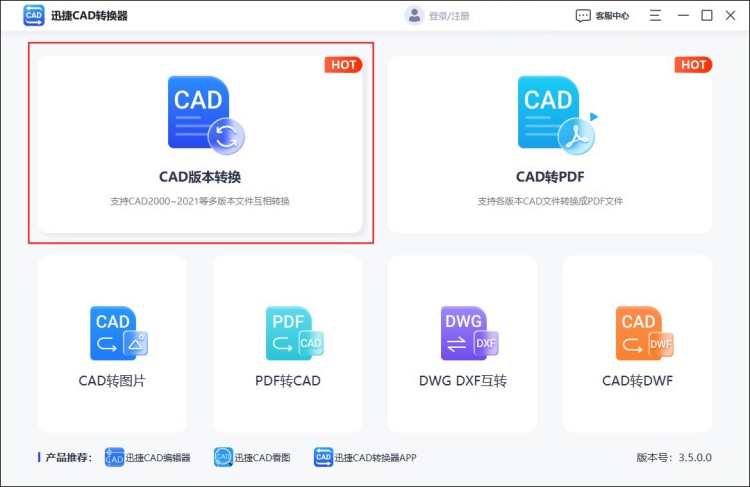Click the 客服中心 chat bubble icon
The height and width of the screenshot is (487, 750).
[583, 16]
